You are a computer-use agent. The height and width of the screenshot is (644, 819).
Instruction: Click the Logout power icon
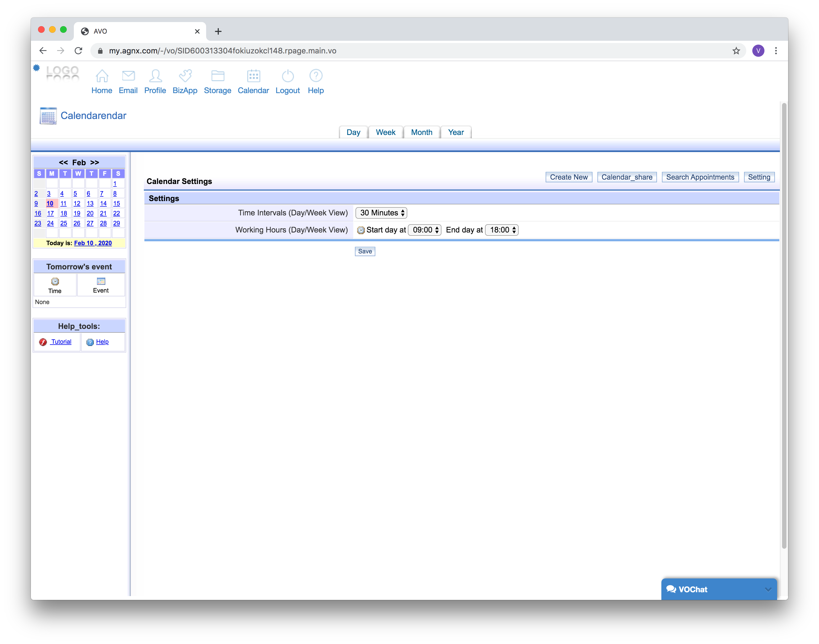(x=287, y=76)
